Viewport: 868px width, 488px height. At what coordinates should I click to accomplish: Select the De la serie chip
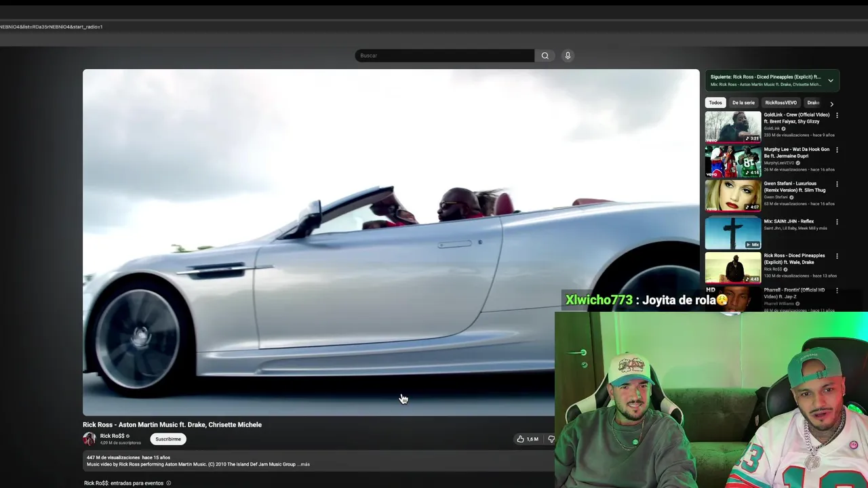pyautogui.click(x=743, y=103)
